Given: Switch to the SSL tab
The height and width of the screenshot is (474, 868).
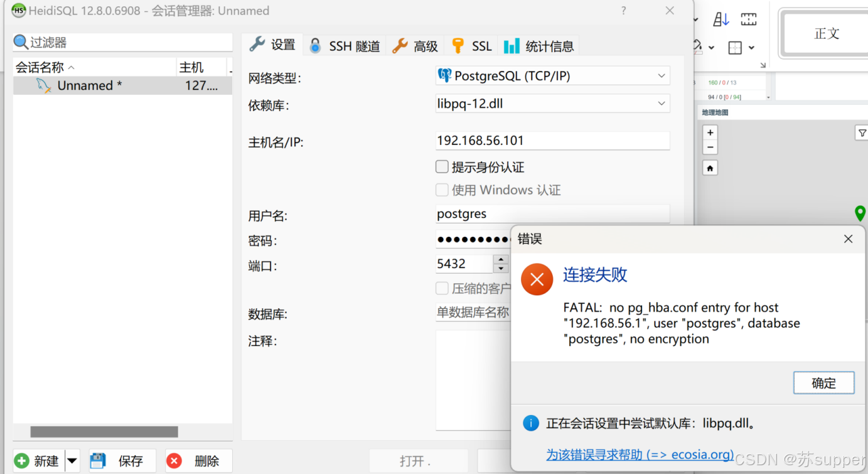Looking at the screenshot, I should point(471,46).
